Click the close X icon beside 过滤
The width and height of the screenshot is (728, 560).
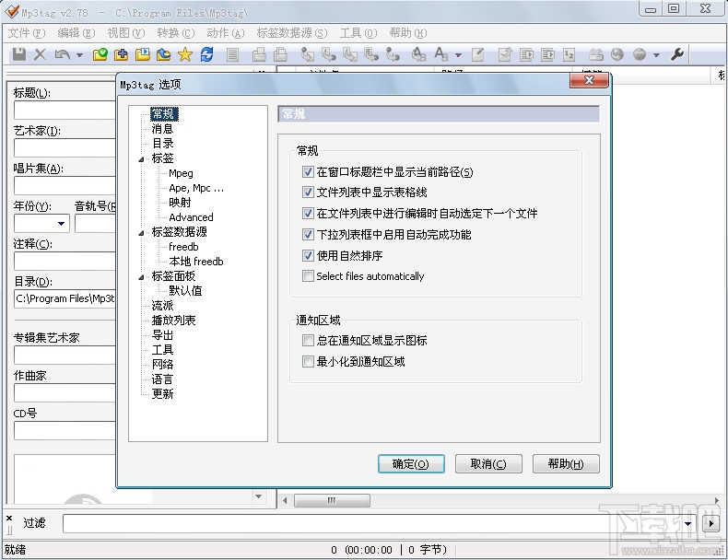tap(9, 519)
